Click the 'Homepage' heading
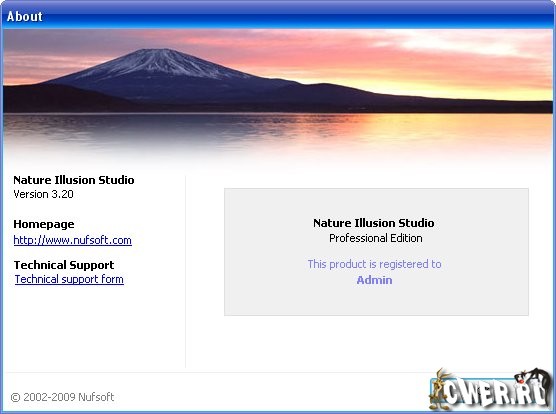 44,224
